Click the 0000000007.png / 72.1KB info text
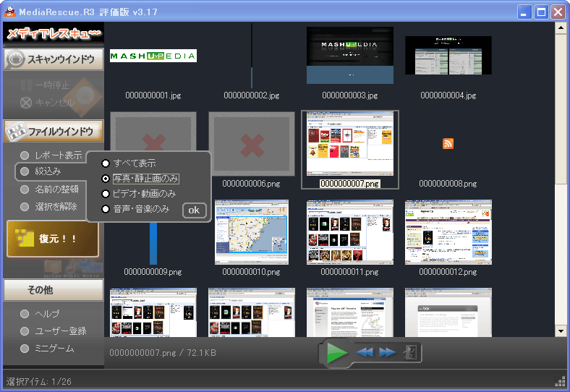This screenshot has height=392, width=570. 163,353
